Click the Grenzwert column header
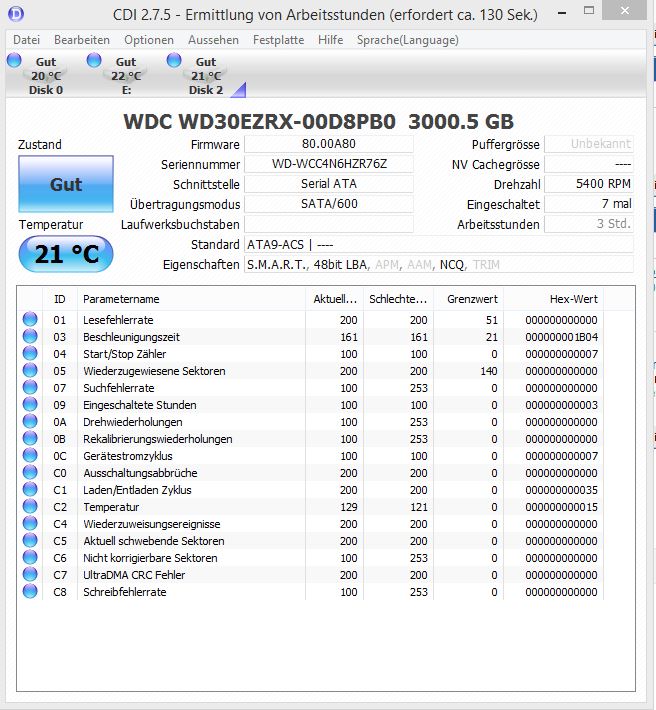656x710 pixels. [x=469, y=299]
